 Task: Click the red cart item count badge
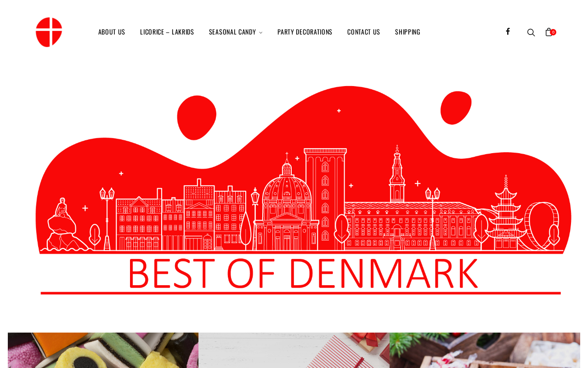(553, 32)
